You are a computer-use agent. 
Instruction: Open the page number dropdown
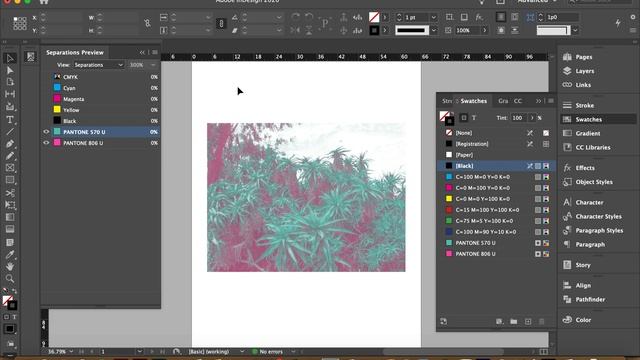tap(140, 351)
